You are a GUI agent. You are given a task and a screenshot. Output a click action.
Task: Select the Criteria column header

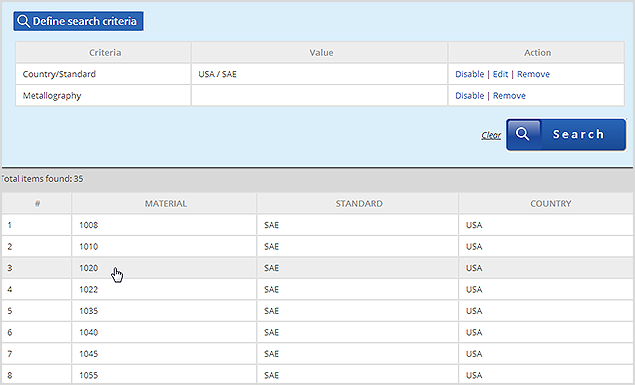pyautogui.click(x=103, y=52)
